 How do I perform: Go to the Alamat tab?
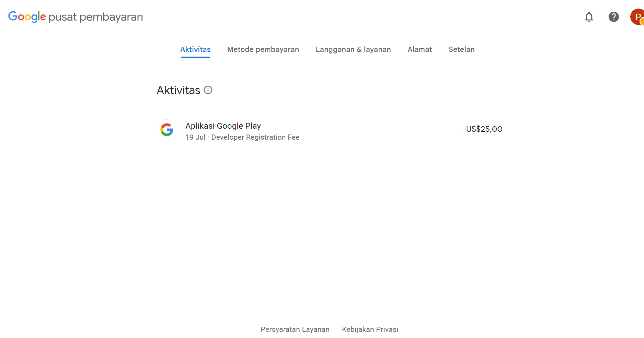pyautogui.click(x=419, y=49)
